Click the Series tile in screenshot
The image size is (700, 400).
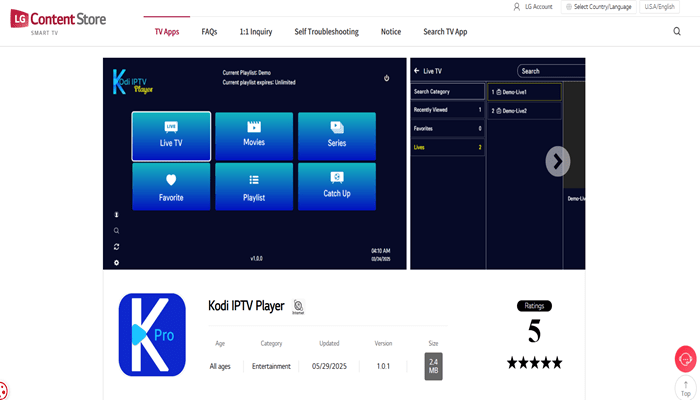337,136
